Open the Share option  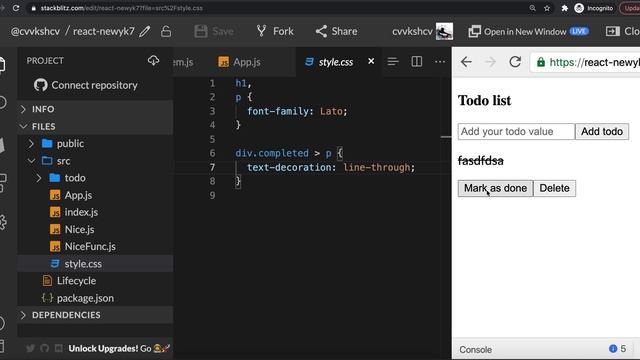tap(336, 31)
